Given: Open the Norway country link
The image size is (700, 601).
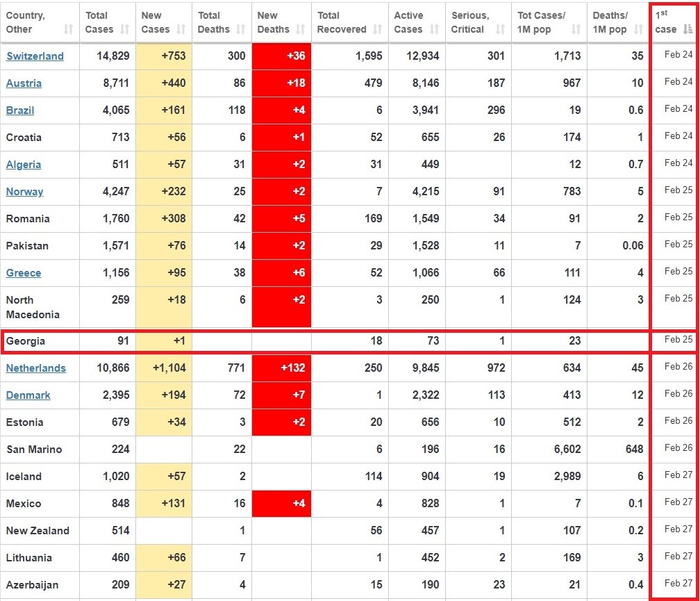Looking at the screenshot, I should pyautogui.click(x=24, y=192).
